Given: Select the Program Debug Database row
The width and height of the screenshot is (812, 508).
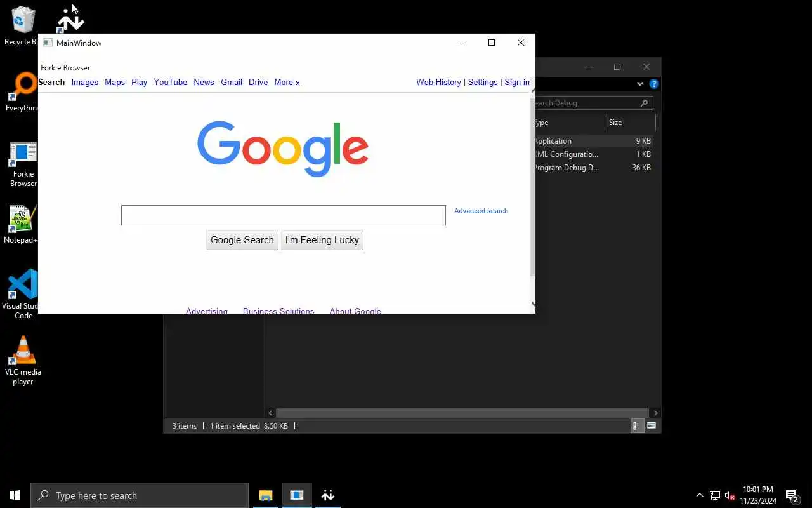Looking at the screenshot, I should [x=593, y=168].
